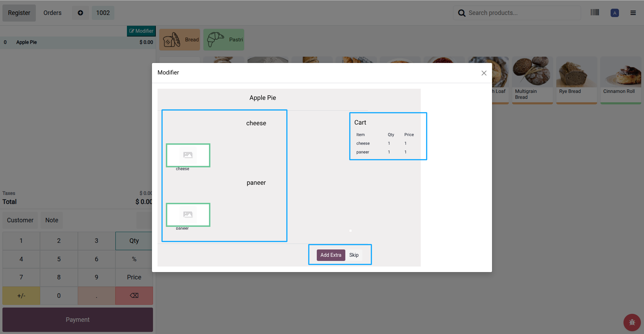Select the paneer image placeholder
The image size is (644, 334).
pos(188,215)
